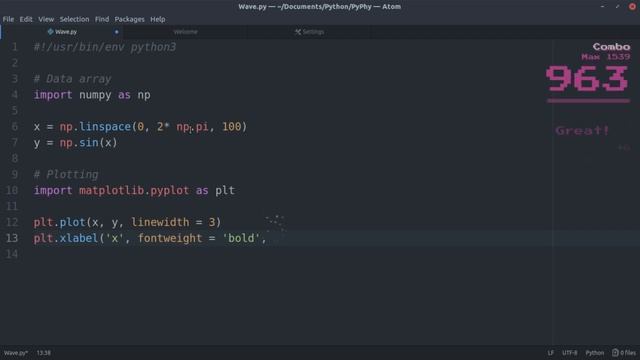Image resolution: width=640 pixels, height=360 pixels.
Task: Open the Packages menu
Action: [129, 19]
